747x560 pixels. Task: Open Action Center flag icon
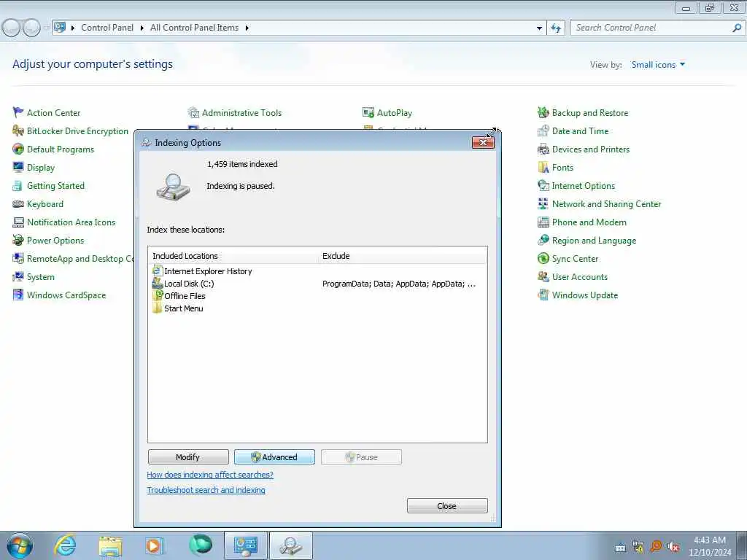18,112
